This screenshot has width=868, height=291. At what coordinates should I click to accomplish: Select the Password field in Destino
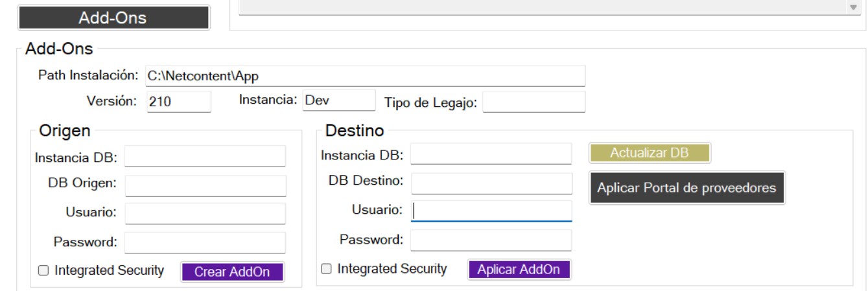[491, 240]
